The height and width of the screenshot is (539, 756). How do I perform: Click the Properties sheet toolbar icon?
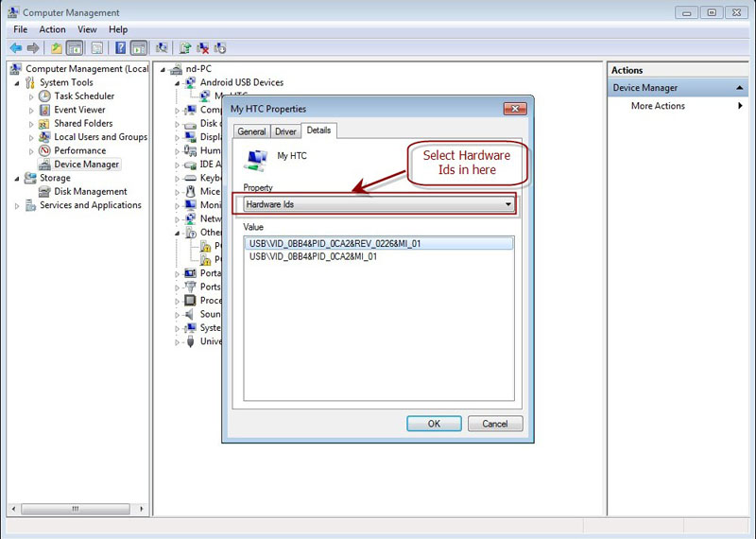[x=97, y=48]
